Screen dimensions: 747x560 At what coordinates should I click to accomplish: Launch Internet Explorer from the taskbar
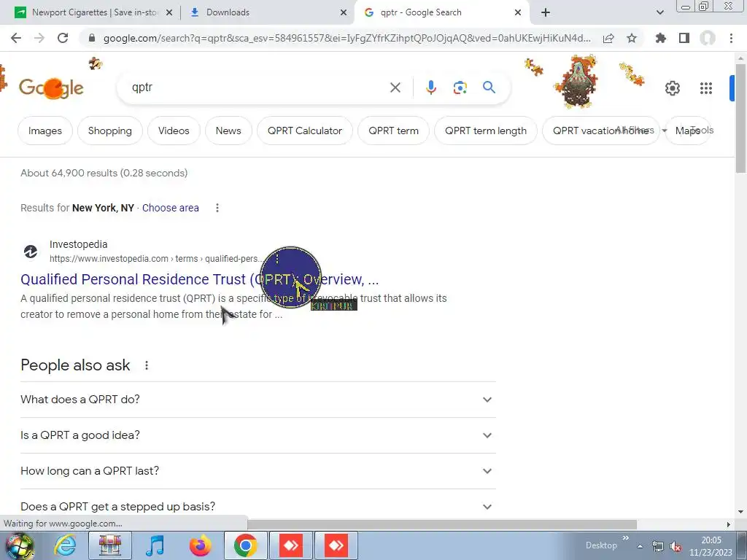[65, 545]
